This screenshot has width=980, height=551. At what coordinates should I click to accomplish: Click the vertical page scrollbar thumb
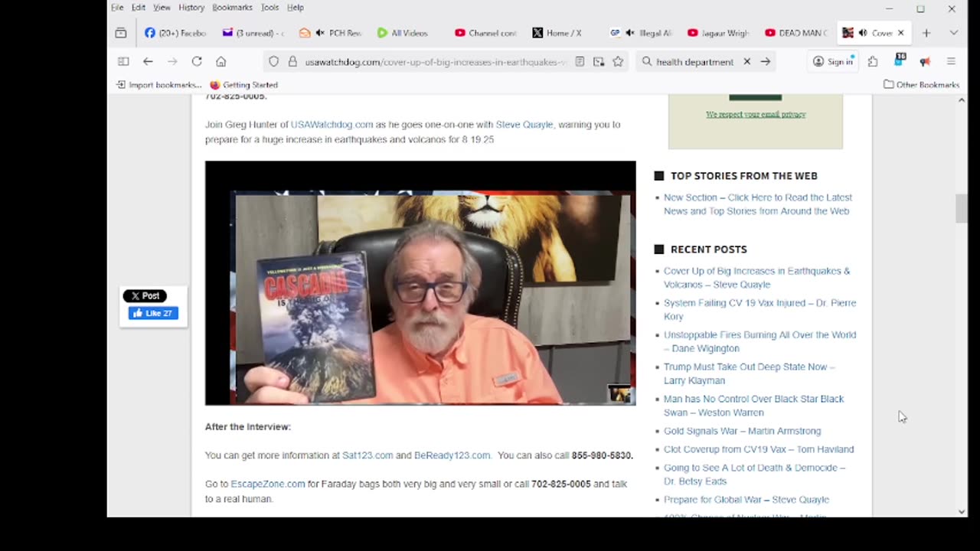tap(962, 209)
